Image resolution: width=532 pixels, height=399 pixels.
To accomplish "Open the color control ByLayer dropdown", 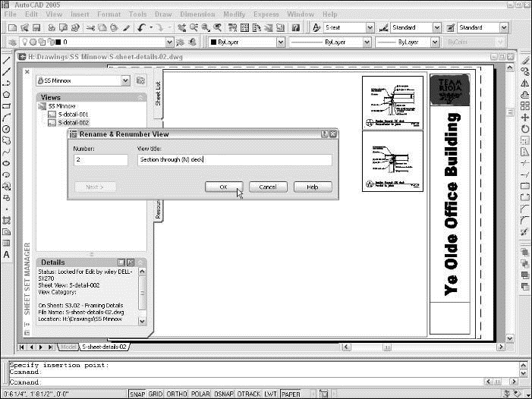I will (x=280, y=42).
